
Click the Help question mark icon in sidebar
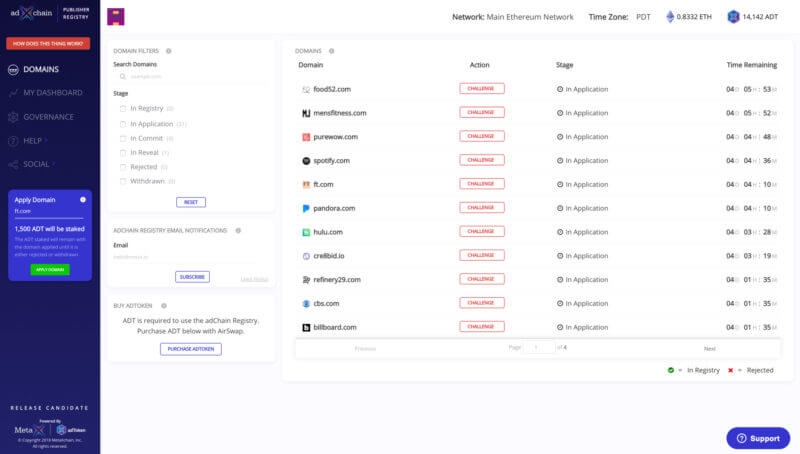tap(13, 141)
